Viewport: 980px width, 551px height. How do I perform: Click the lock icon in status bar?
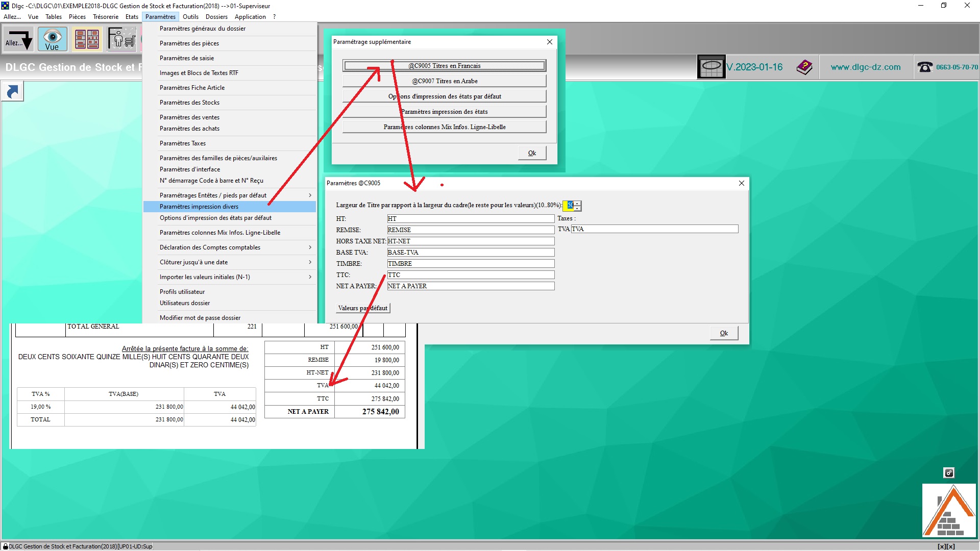[6, 546]
